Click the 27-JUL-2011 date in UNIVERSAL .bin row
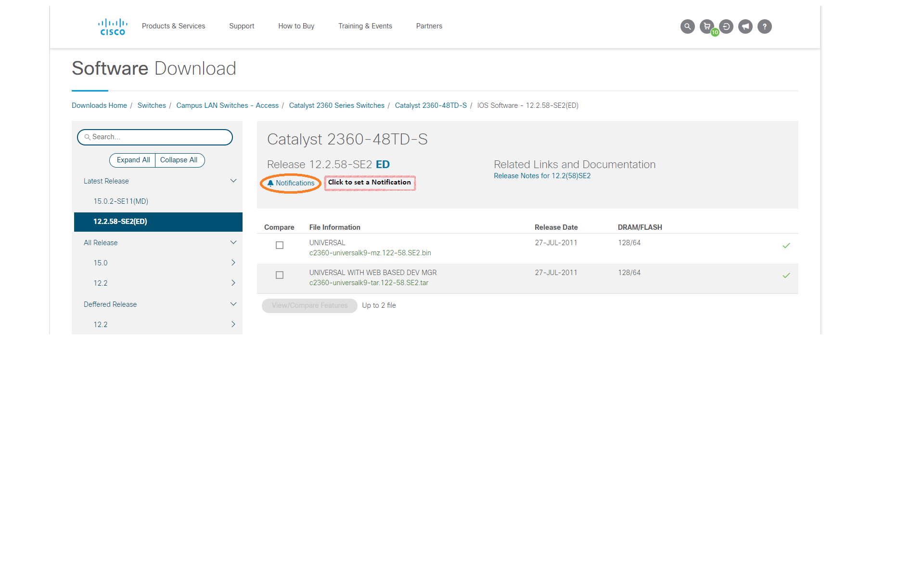Screen dimensions: 924x578 pos(556,243)
